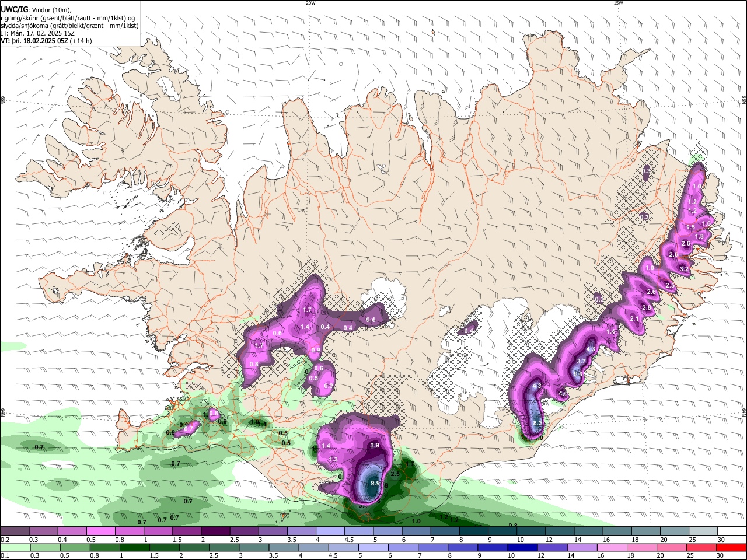Click the 2.9 value in the southern snow area
The image size is (747, 560).
(375, 446)
